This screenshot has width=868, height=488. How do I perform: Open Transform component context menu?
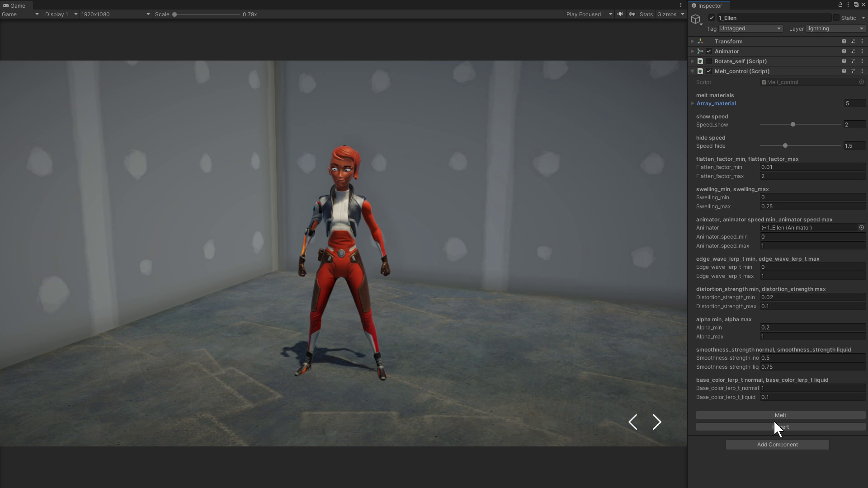pyautogui.click(x=862, y=41)
